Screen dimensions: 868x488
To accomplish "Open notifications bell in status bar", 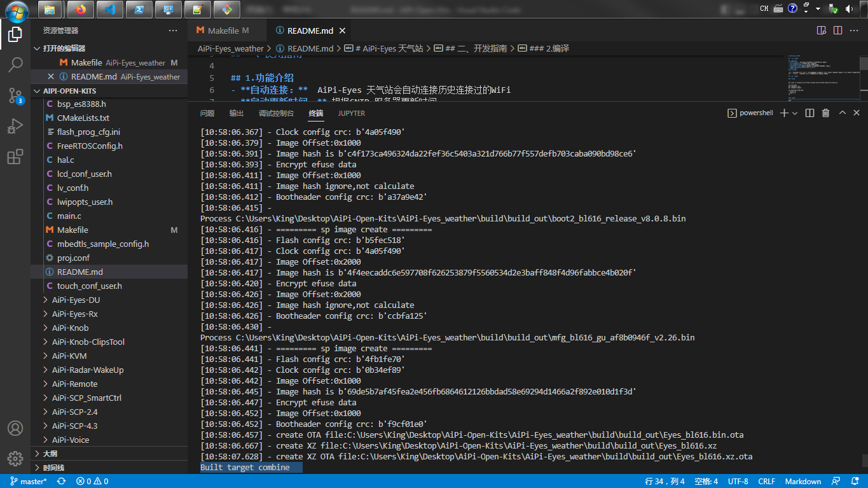I will pos(855,482).
